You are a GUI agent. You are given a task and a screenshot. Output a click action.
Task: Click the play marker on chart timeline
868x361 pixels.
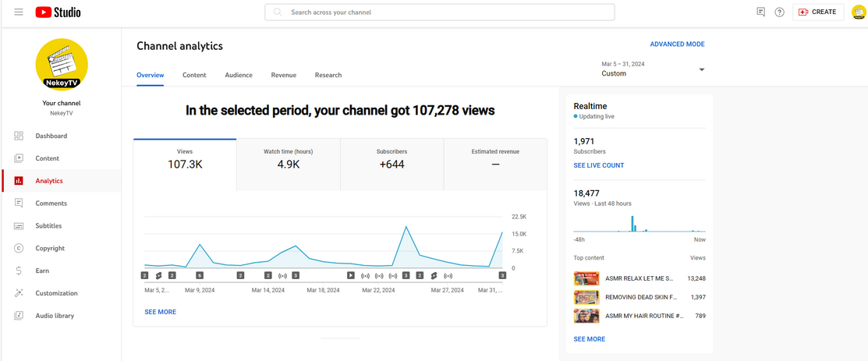pos(351,275)
